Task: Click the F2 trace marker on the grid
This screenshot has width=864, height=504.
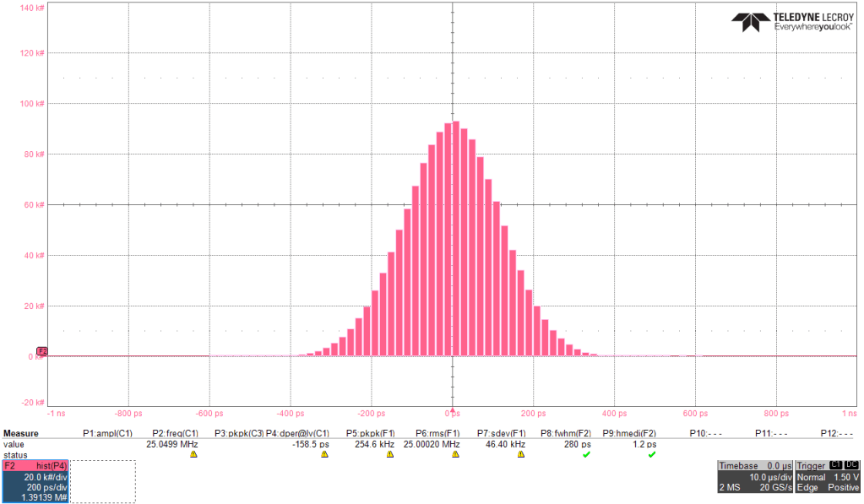Action: click(x=41, y=350)
